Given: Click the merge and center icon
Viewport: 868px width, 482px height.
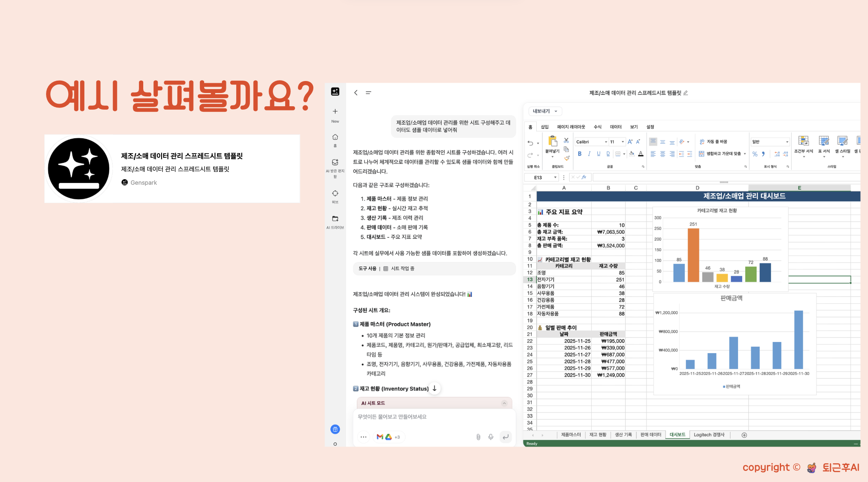Looking at the screenshot, I should pos(720,154).
